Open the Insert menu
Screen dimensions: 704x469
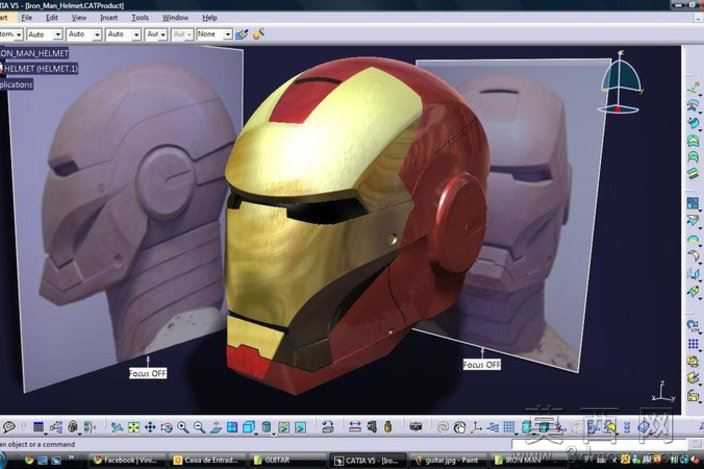point(108,18)
